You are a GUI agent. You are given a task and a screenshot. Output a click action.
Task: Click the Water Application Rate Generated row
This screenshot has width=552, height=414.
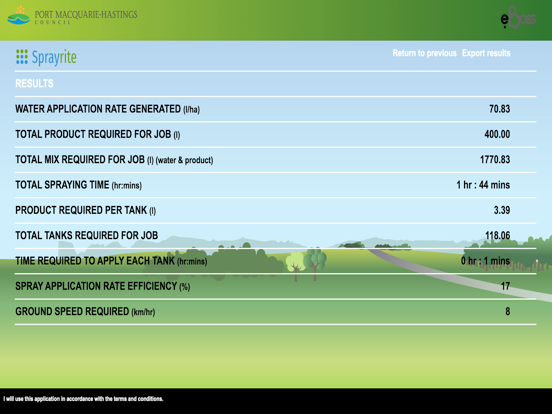pos(275,109)
